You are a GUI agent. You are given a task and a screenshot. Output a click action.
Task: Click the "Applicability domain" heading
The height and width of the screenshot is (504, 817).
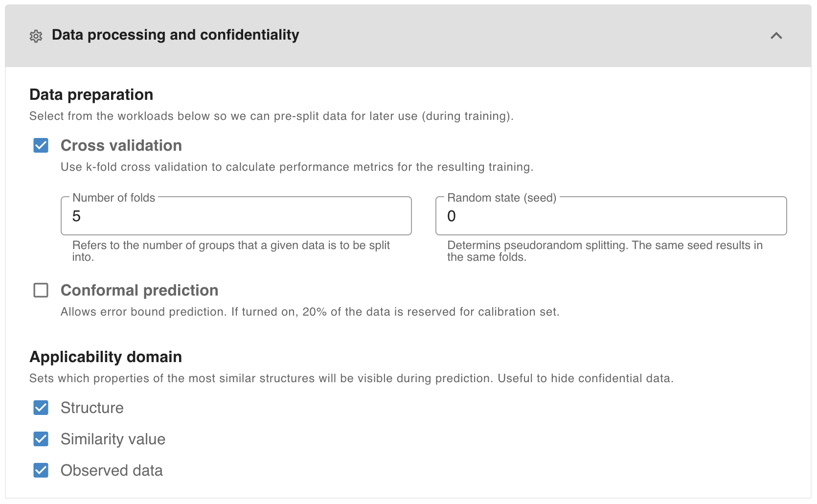tap(105, 357)
